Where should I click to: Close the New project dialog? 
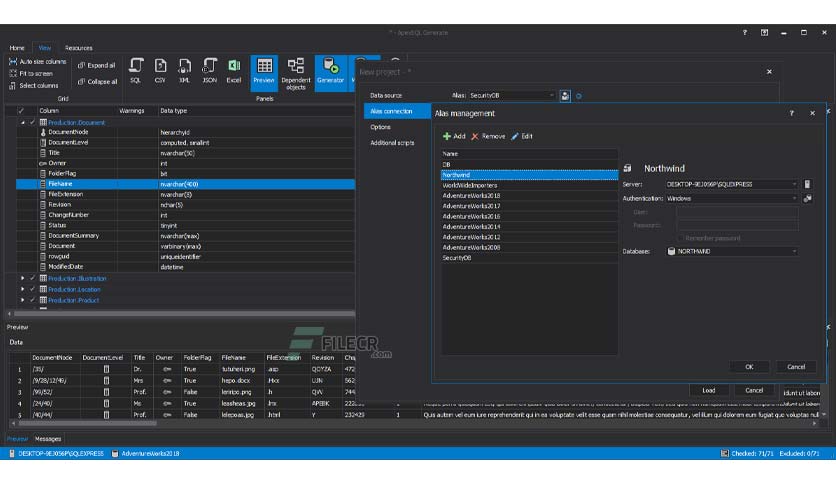pyautogui.click(x=769, y=71)
